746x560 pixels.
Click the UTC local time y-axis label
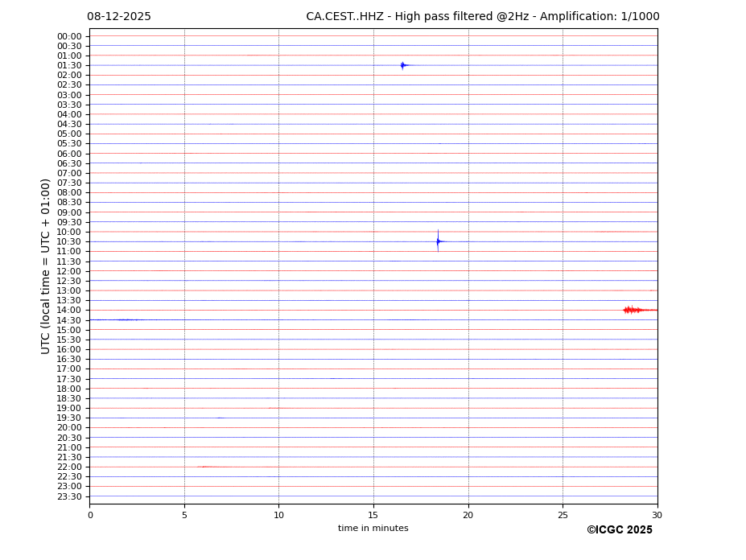pos(46,266)
